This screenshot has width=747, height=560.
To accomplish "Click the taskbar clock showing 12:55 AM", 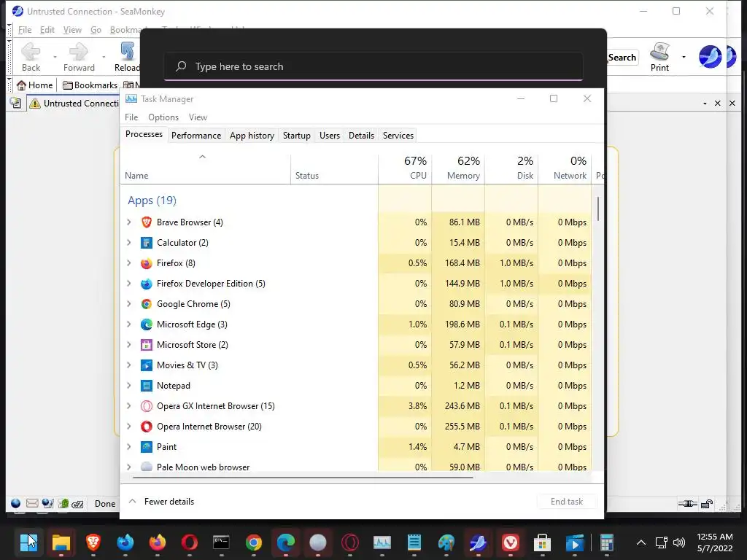I will click(x=715, y=542).
